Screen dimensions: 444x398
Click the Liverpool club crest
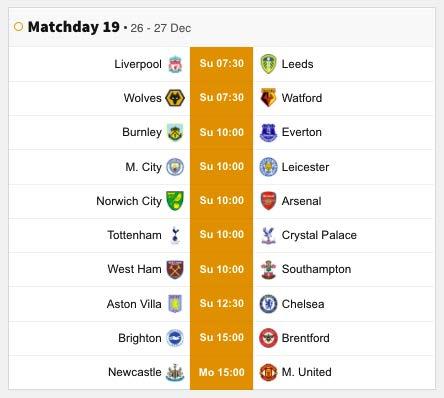pos(175,64)
